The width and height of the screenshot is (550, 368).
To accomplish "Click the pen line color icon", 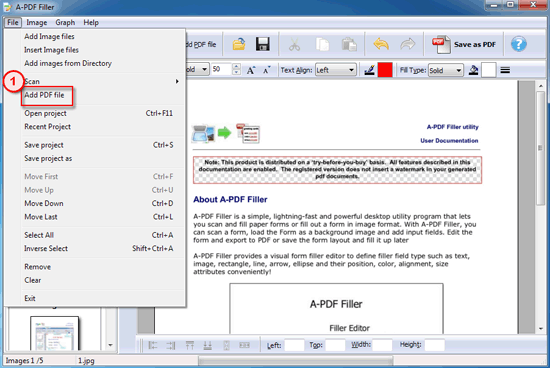I will 369,70.
